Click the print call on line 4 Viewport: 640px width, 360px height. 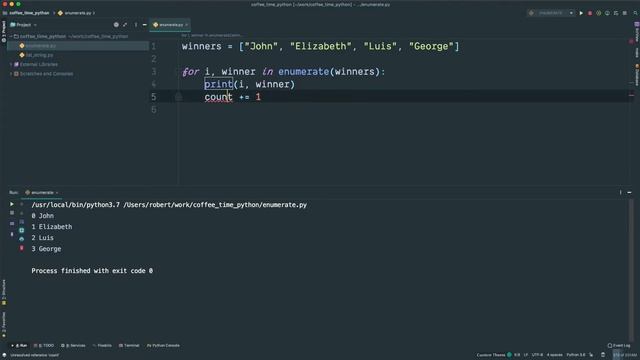[x=218, y=84]
